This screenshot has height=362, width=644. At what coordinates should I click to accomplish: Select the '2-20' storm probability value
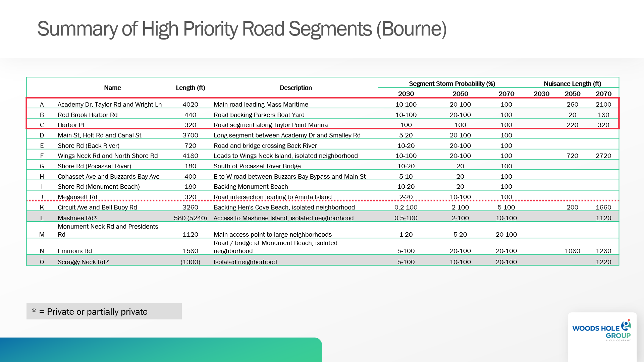click(x=406, y=197)
